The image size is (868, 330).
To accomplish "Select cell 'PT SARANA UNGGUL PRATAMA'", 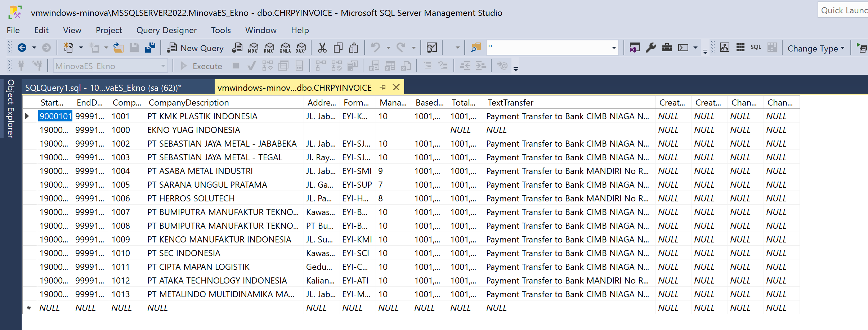I will (224, 185).
